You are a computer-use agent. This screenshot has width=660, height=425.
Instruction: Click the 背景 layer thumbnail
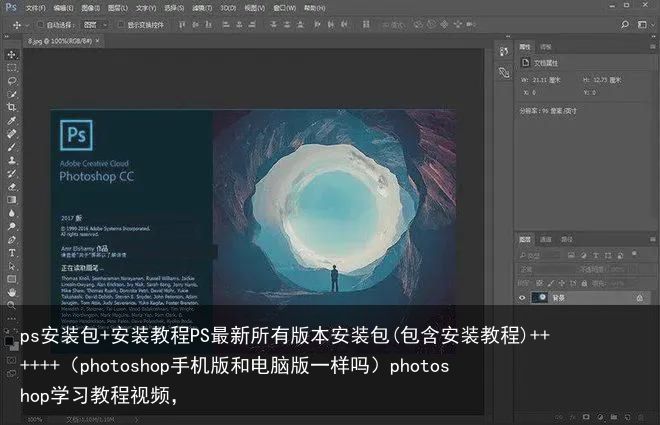click(540, 298)
